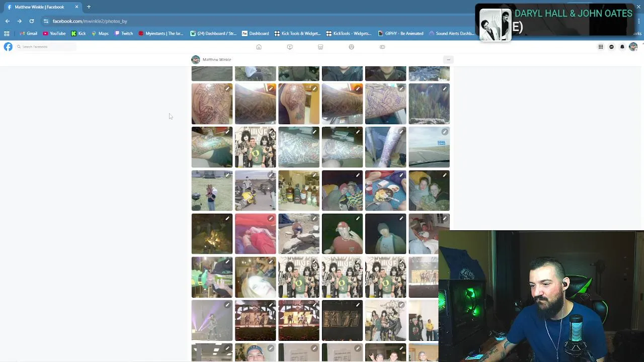This screenshot has height=362, width=644.
Task: Open the dark KISS logo photo
Action: point(342,321)
